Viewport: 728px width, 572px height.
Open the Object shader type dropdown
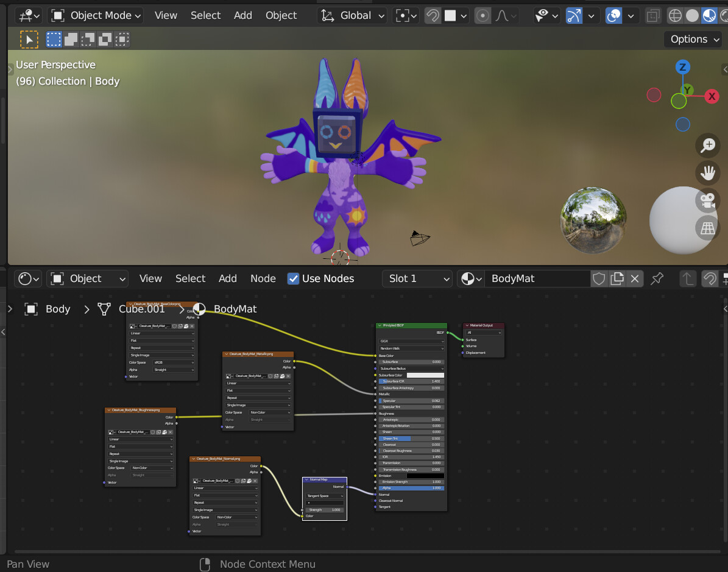click(87, 278)
